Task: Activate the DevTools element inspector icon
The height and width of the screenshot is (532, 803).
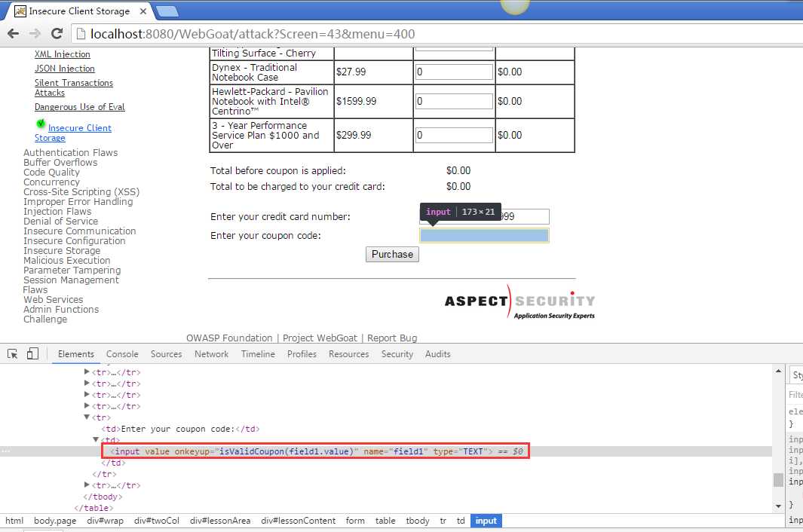Action: [12, 354]
